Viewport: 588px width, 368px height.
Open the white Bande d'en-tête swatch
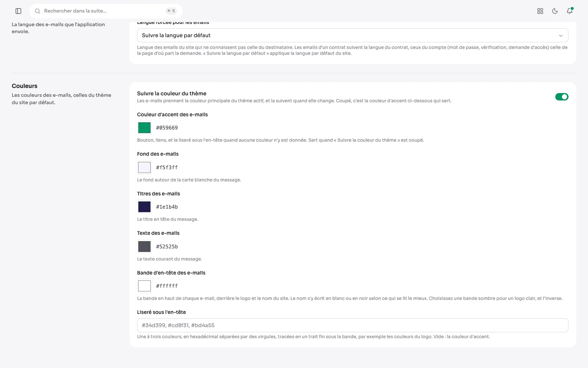coord(144,286)
